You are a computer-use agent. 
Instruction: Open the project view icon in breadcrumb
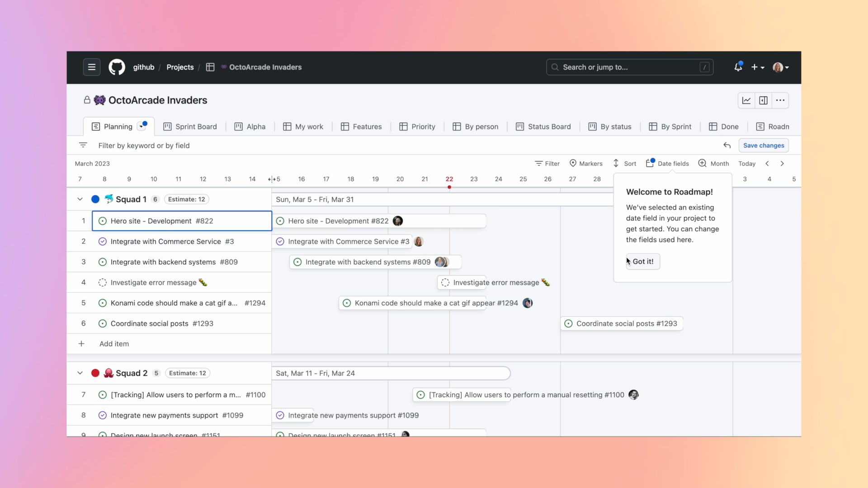210,67
